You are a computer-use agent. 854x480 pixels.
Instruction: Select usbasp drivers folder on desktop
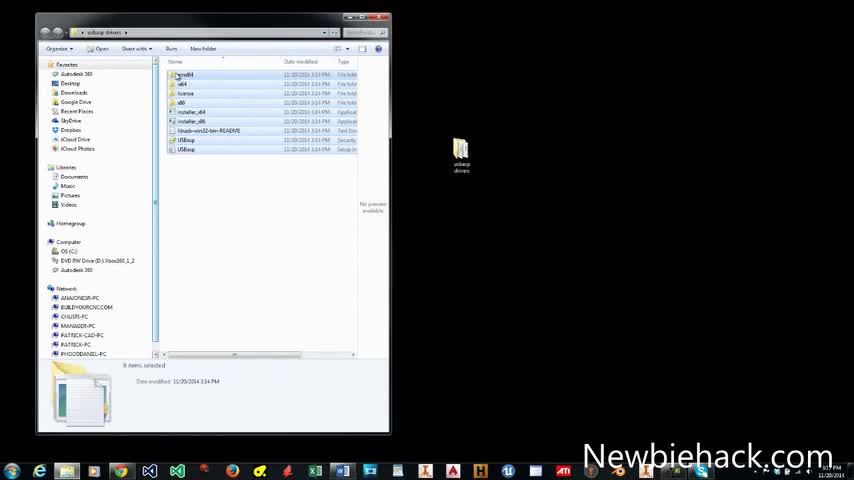click(461, 155)
